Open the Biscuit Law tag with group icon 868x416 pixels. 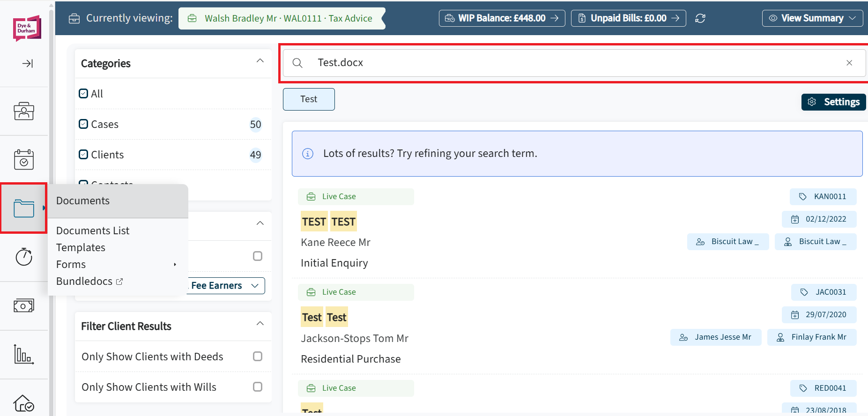(x=728, y=242)
